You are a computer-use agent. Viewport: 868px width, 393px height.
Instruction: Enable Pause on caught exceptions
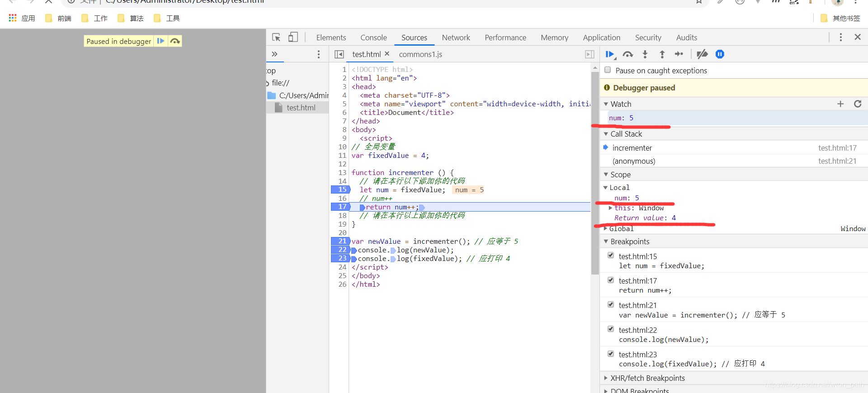pos(608,70)
